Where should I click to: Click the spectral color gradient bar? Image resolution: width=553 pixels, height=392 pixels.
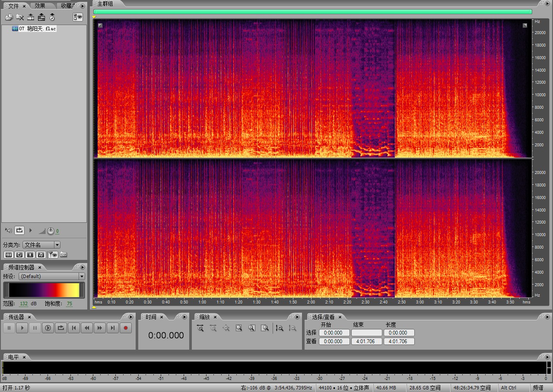click(x=44, y=290)
